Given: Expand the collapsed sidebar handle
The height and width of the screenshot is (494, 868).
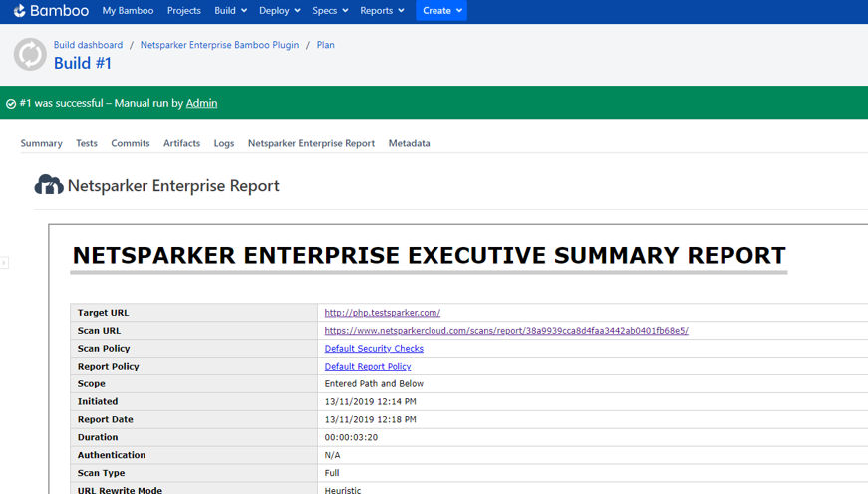Looking at the screenshot, I should pos(4,262).
